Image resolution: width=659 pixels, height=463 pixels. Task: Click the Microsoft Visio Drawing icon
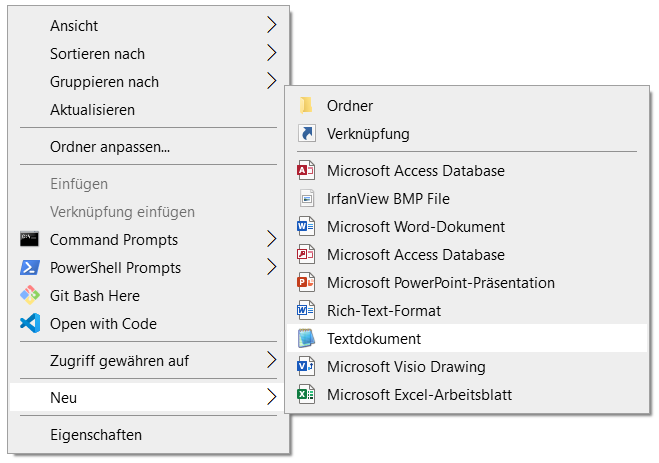[306, 366]
